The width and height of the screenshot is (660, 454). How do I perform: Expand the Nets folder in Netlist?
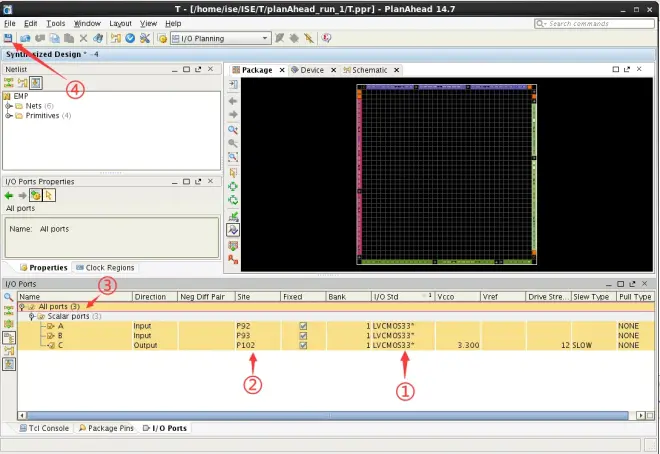pos(9,106)
